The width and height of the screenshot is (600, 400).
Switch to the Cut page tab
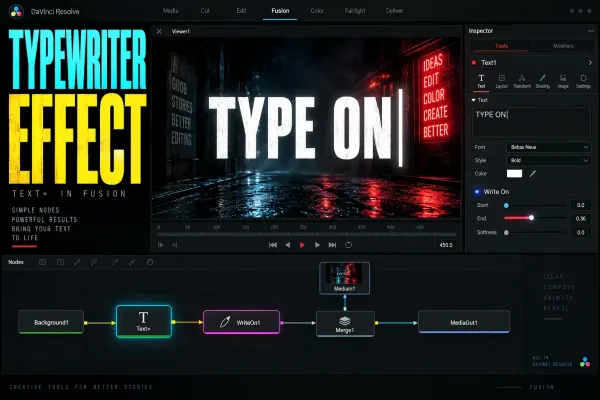point(205,11)
